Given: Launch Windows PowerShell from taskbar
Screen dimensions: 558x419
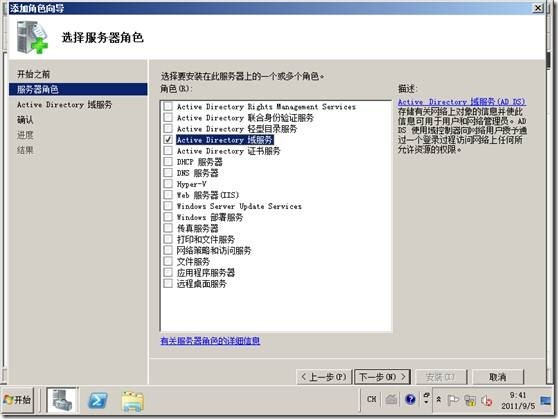Looking at the screenshot, I should tap(98, 401).
